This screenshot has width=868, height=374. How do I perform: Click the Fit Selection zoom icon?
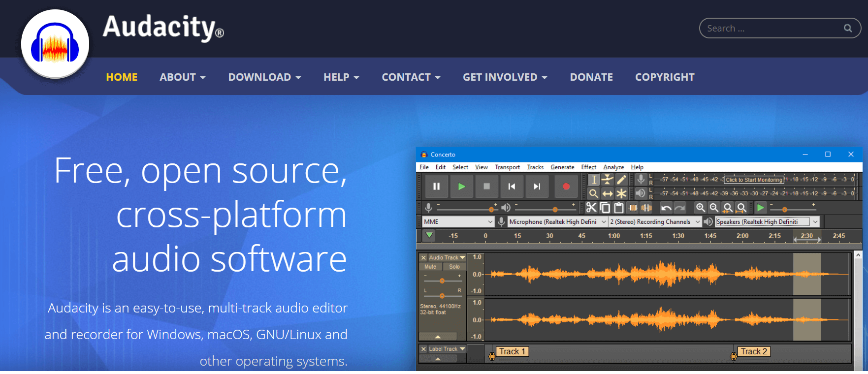pyautogui.click(x=728, y=208)
